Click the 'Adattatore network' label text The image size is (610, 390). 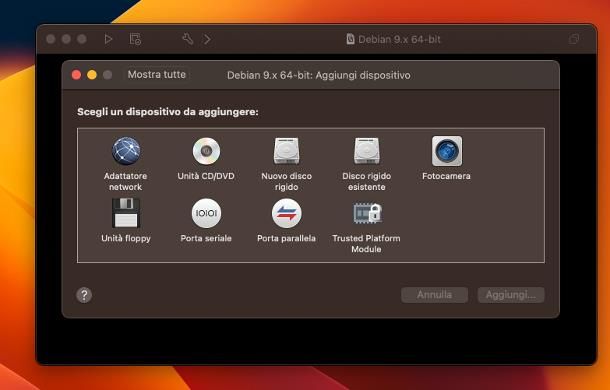click(x=125, y=181)
